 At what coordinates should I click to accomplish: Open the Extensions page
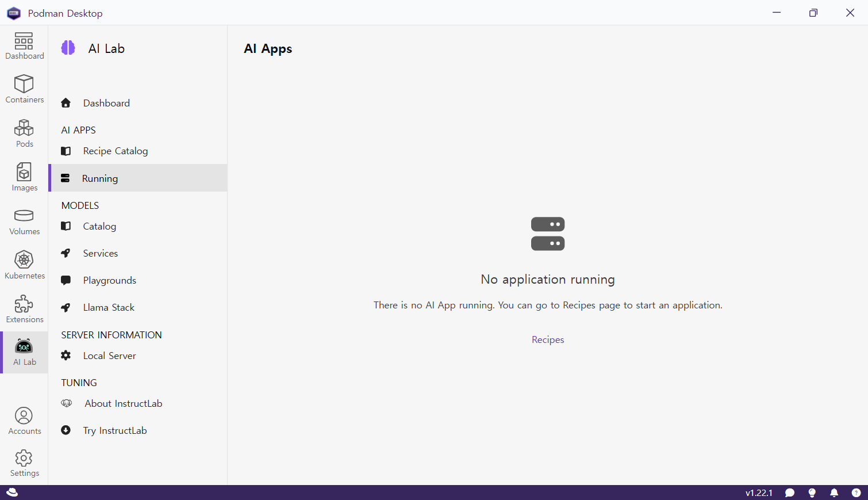click(x=24, y=309)
